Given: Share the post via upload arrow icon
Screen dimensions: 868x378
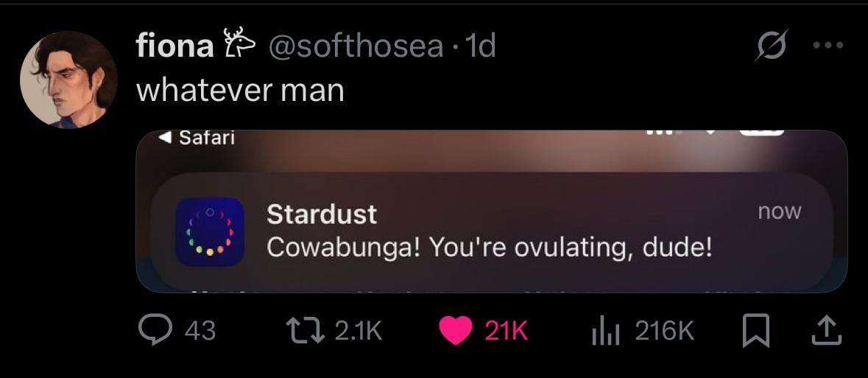Looking at the screenshot, I should 826,330.
